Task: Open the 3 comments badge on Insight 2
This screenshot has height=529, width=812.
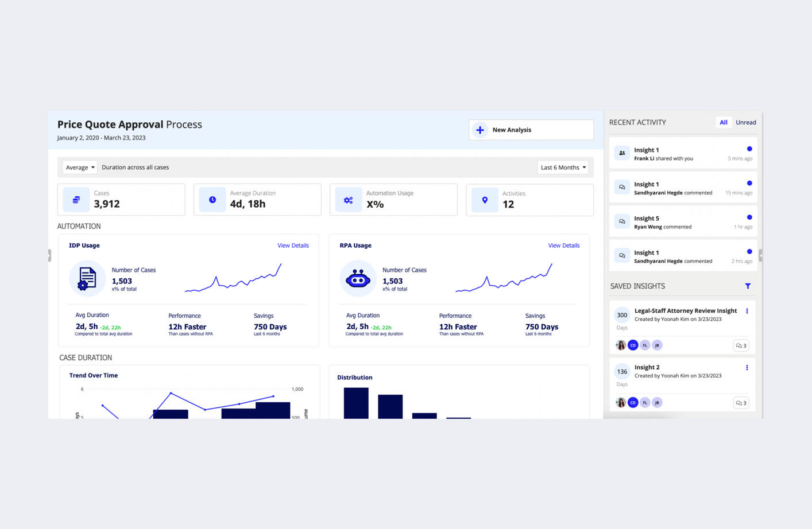Action: point(740,402)
